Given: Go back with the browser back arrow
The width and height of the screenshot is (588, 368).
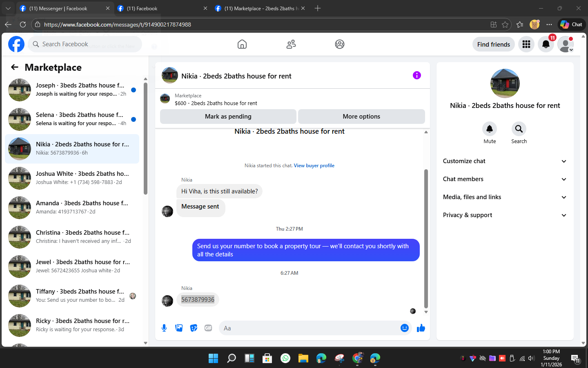Looking at the screenshot, I should point(8,25).
